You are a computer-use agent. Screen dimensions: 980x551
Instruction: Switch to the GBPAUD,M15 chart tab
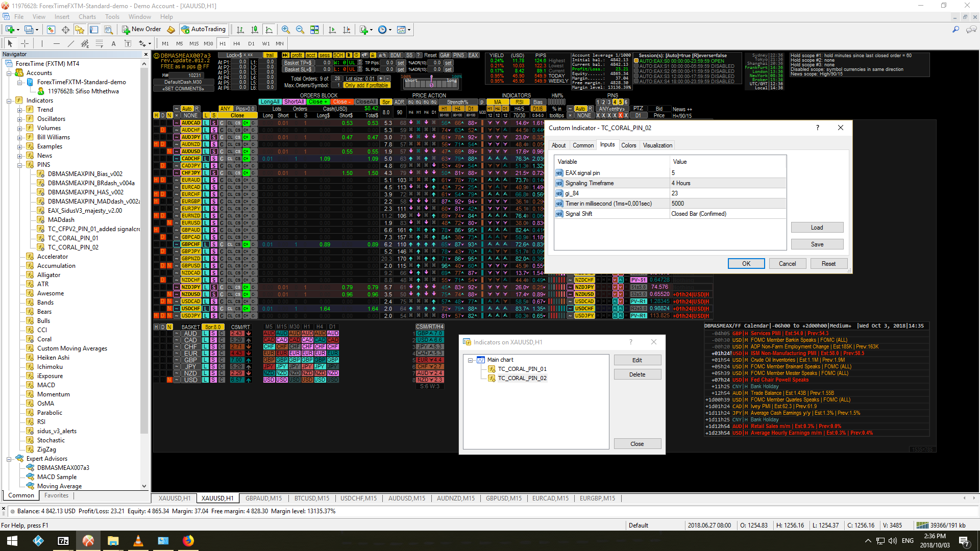(263, 498)
